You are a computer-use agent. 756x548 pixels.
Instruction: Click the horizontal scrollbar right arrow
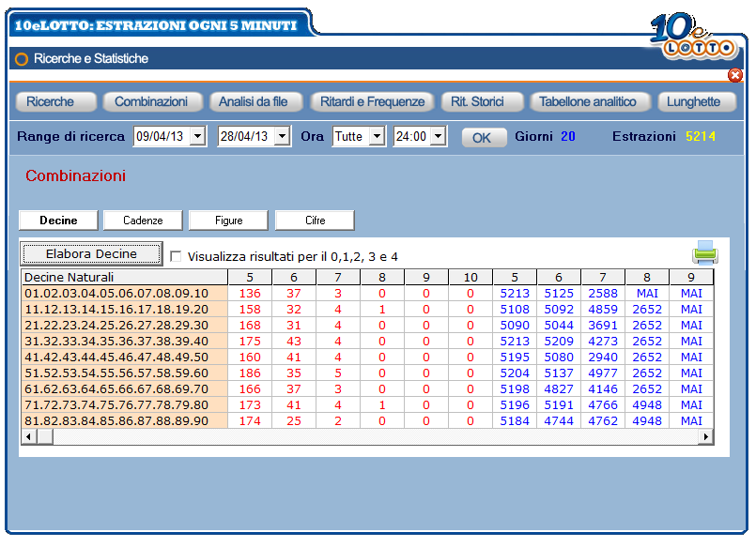[706, 436]
